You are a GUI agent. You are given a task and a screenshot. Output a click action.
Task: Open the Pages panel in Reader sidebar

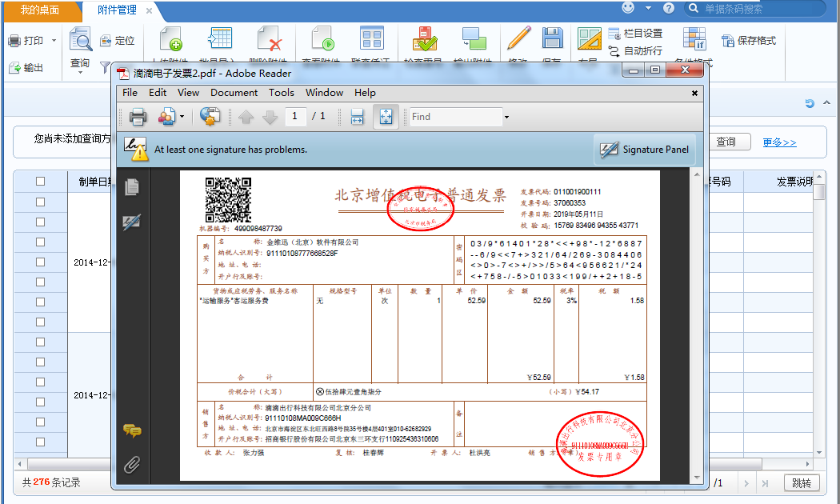pyautogui.click(x=132, y=187)
